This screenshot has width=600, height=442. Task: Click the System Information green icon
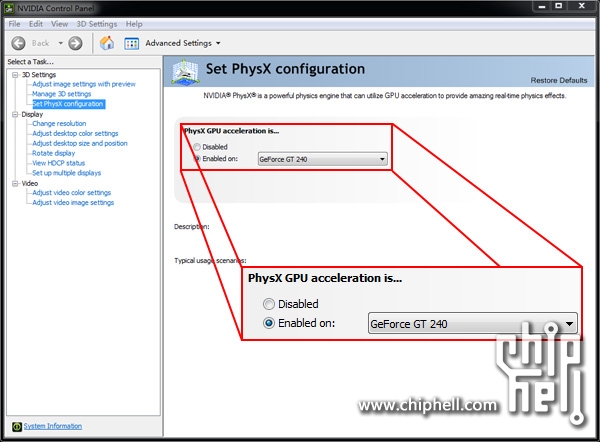(x=17, y=426)
